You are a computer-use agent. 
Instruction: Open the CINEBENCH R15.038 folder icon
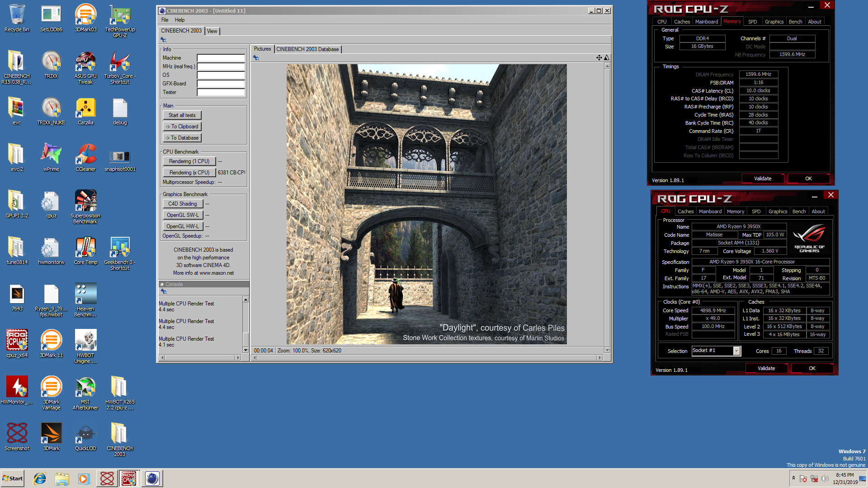[x=17, y=67]
